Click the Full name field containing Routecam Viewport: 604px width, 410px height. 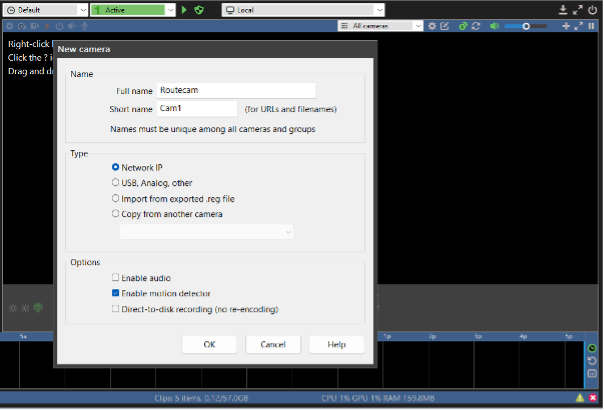236,91
